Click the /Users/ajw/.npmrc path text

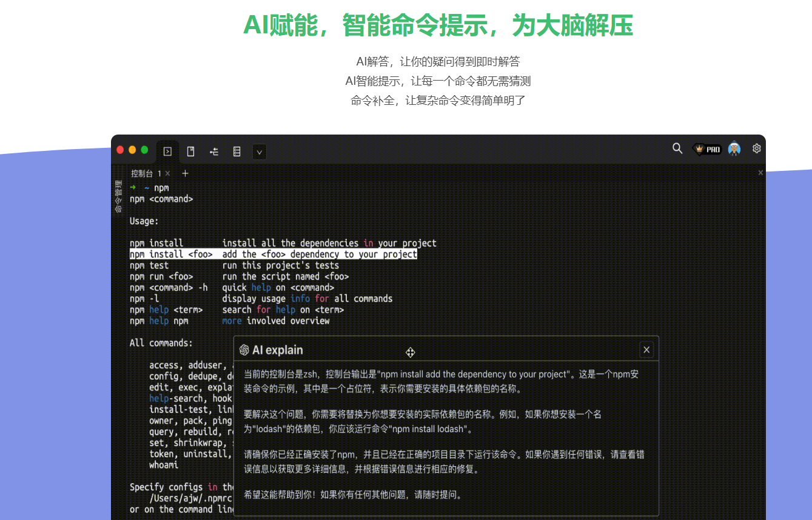(190, 498)
